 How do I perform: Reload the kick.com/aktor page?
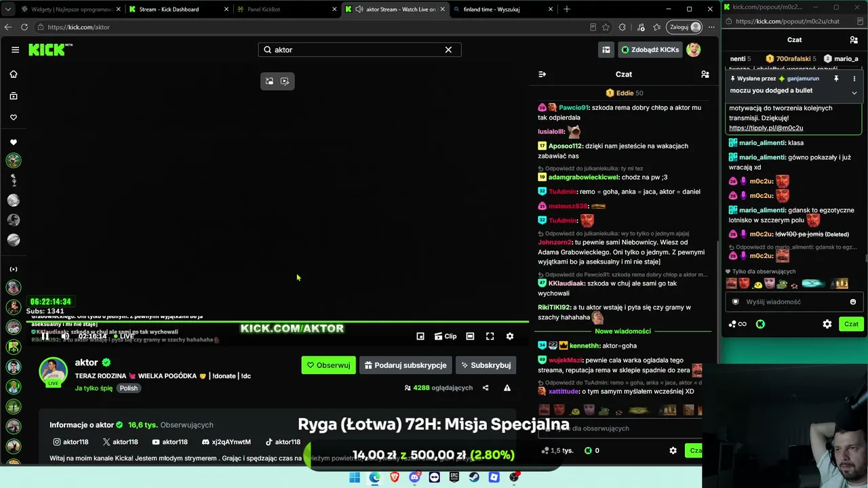(x=24, y=27)
